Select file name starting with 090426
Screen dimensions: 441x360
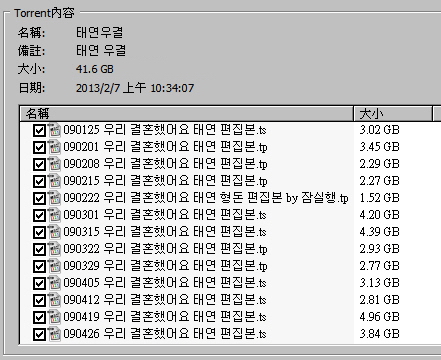[165, 334]
